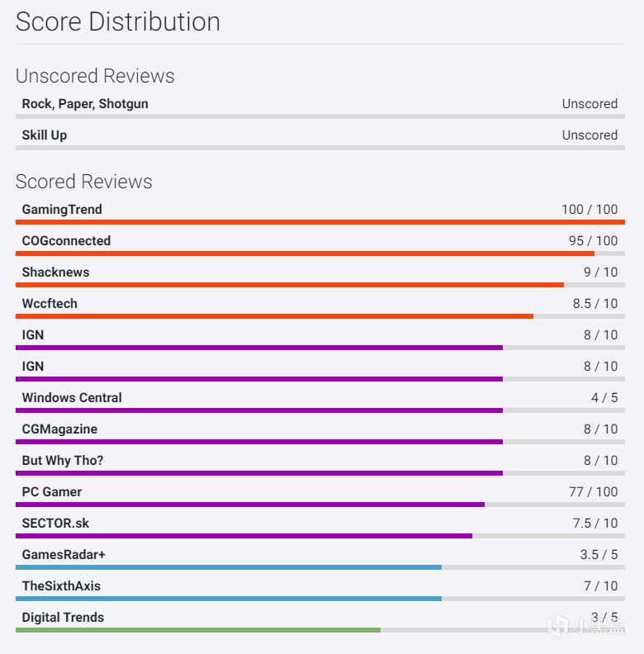Click the Score Distribution heading

[x=118, y=22]
